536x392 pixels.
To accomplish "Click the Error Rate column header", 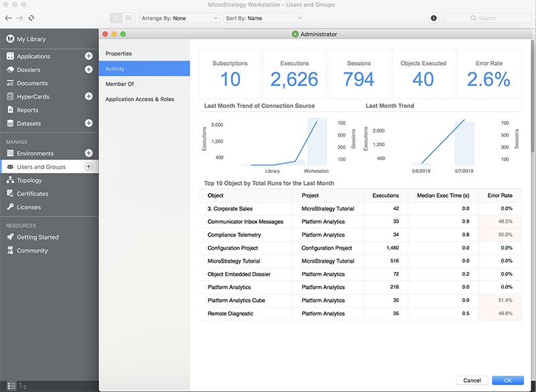I will 500,196.
